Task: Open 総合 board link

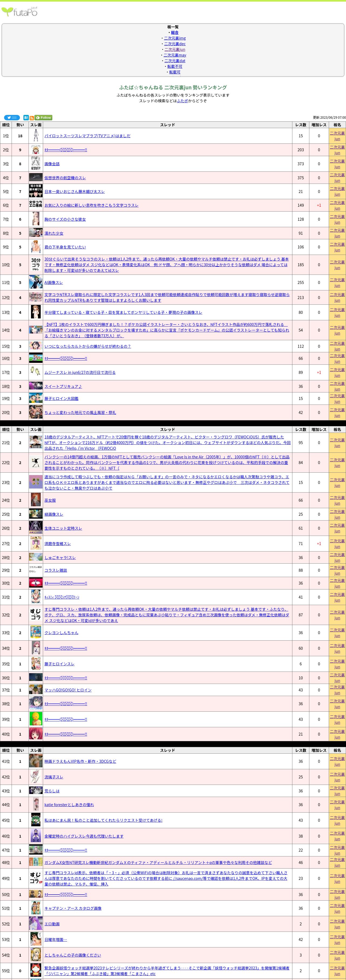Action: [175, 33]
